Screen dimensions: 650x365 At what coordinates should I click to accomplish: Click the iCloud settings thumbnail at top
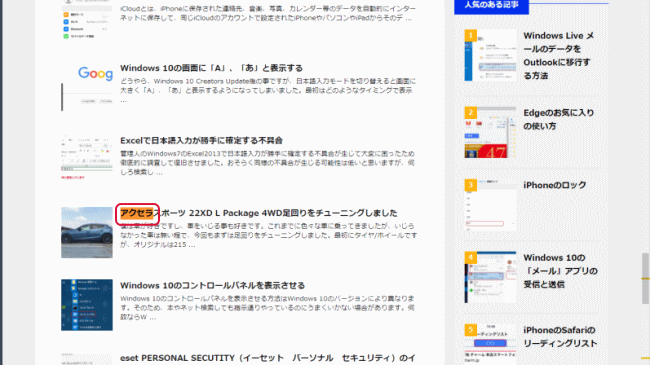coord(87,21)
